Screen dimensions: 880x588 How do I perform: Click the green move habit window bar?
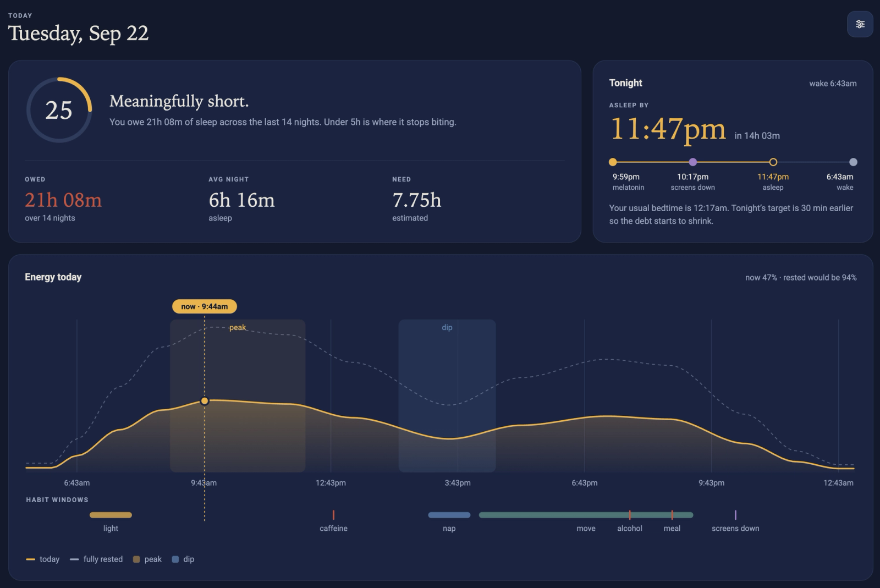point(586,515)
